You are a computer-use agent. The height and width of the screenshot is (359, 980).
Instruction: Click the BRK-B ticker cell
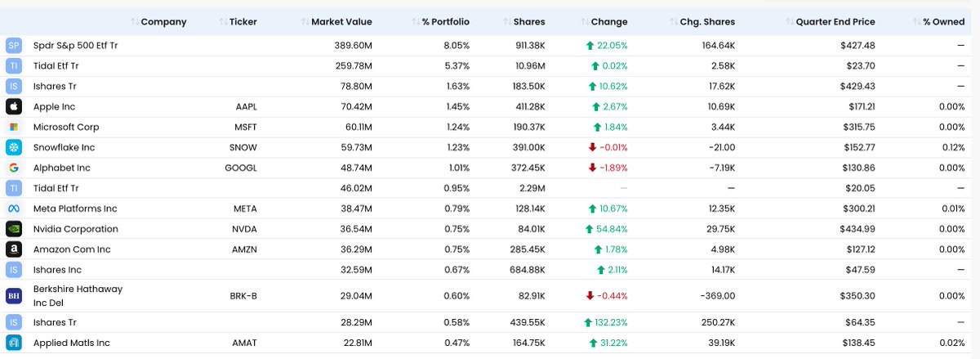coord(243,296)
